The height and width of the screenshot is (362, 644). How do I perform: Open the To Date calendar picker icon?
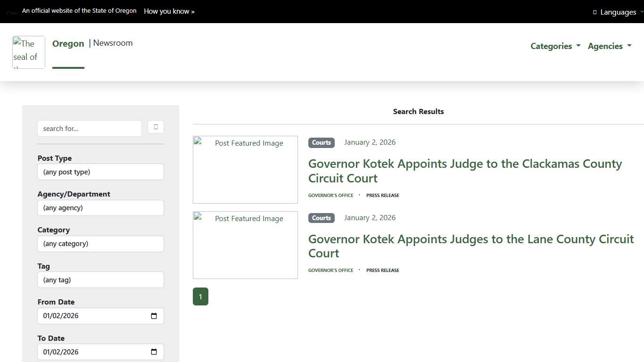point(154,352)
